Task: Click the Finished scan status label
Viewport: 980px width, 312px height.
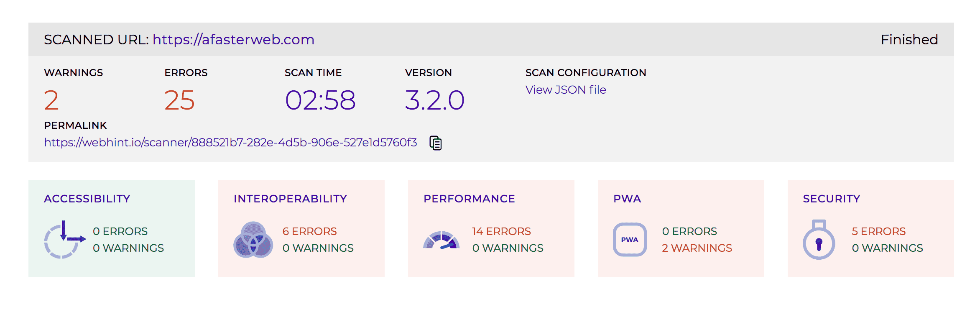Action: tap(909, 39)
